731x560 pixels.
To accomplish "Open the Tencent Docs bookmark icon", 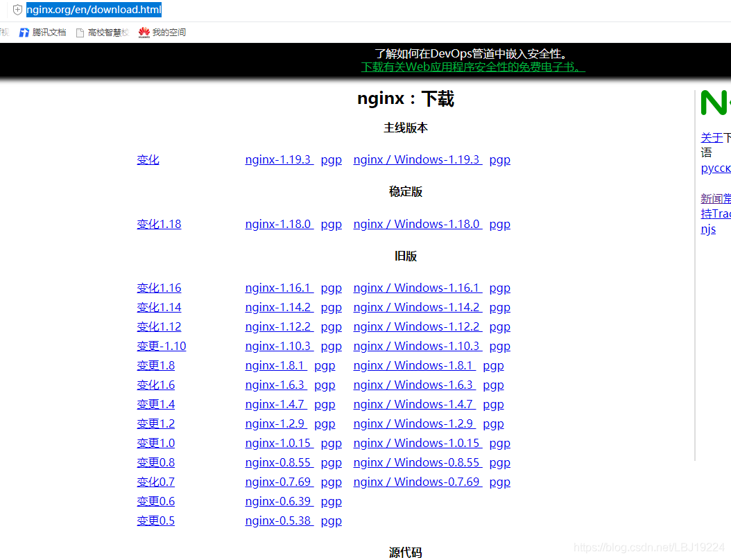I will coord(24,33).
